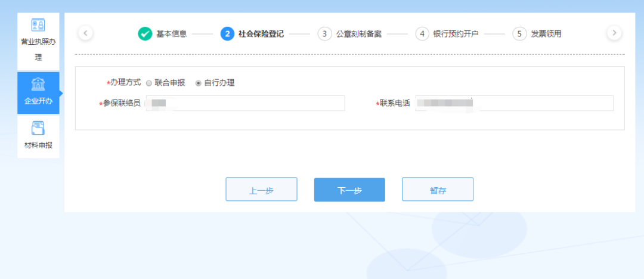Show more steps with right chevron
Viewport: 644px width, 279px height.
pos(614,33)
